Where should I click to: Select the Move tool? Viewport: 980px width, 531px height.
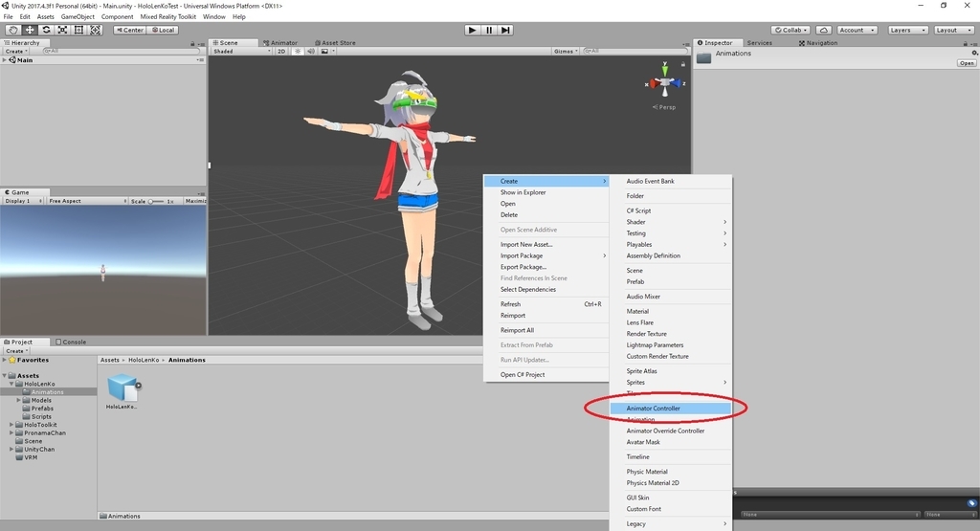30,30
